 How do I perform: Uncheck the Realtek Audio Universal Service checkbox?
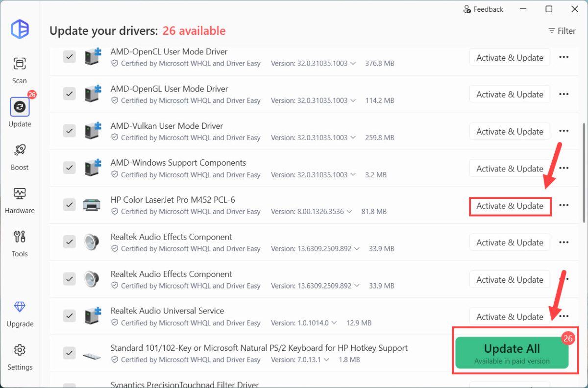click(x=69, y=316)
